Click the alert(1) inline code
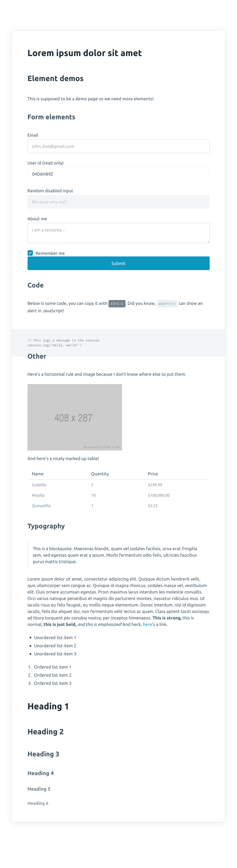This screenshot has height=868, width=237. [167, 304]
